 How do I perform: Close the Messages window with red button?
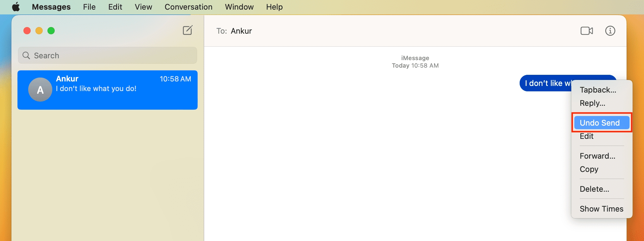(x=27, y=31)
